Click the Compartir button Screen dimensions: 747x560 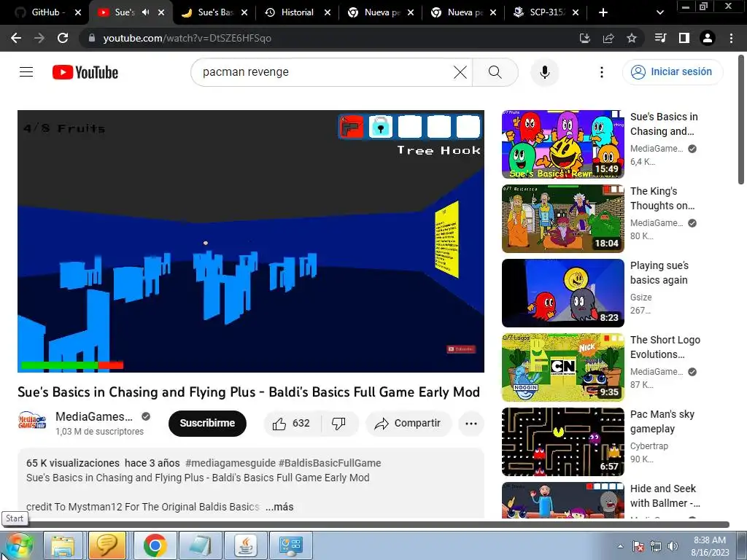409,424
